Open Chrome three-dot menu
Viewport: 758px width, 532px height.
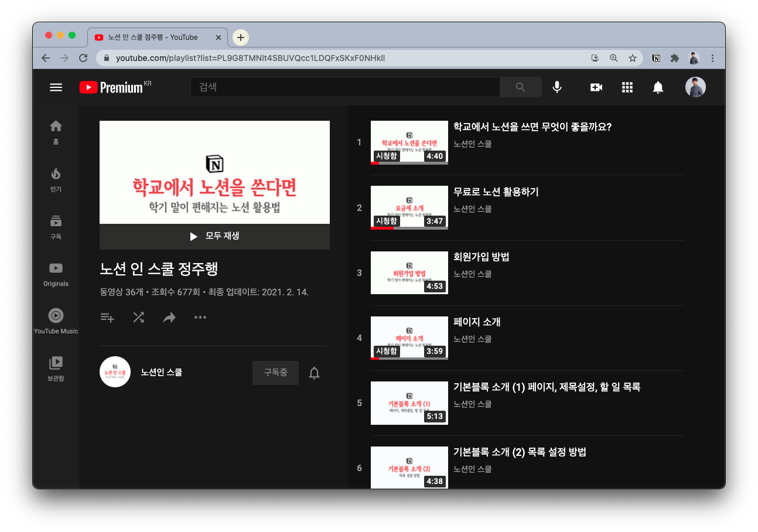point(712,58)
